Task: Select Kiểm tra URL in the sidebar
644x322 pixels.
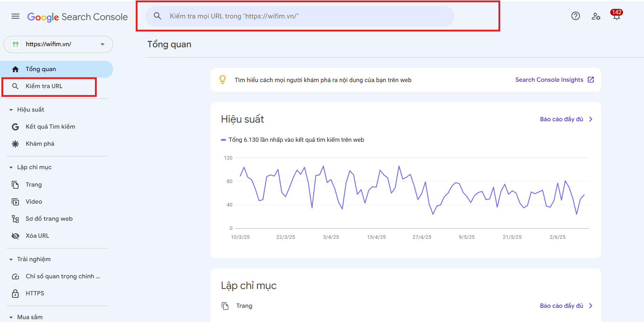Action: 44,86
